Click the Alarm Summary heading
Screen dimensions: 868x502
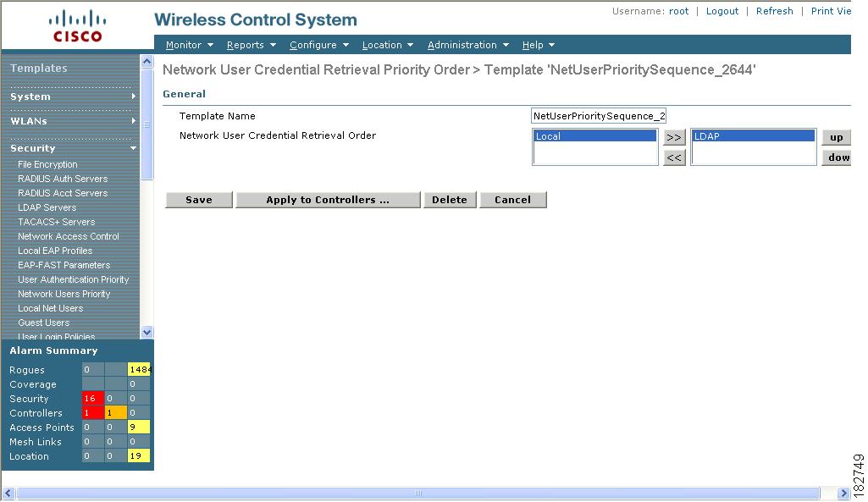tap(53, 350)
